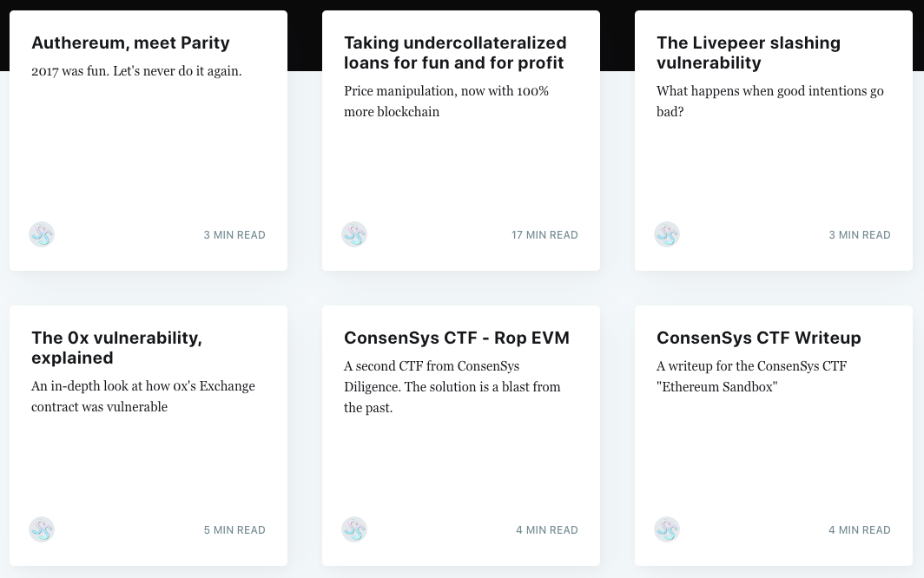Click '2017 was fun' excerpt text
The width and height of the screenshot is (924, 578).
click(136, 71)
